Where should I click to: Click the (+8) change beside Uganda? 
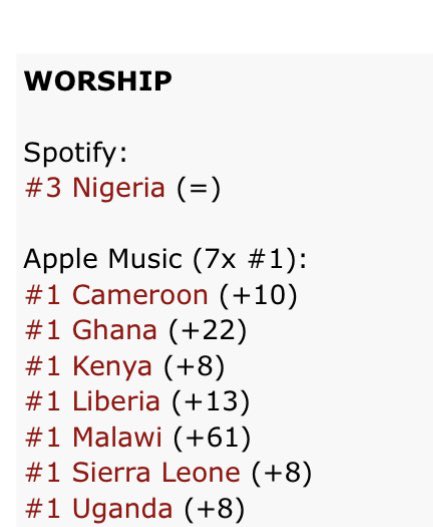click(214, 509)
